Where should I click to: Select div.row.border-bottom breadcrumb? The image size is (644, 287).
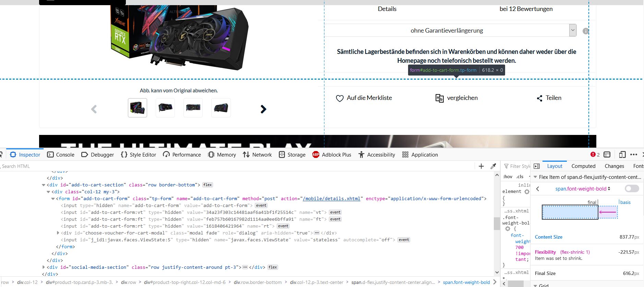258,282
